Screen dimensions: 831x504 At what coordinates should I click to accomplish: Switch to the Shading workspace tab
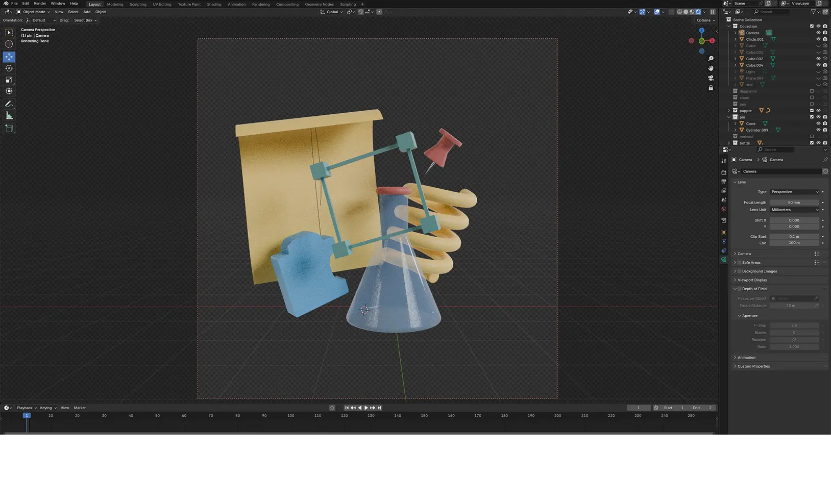click(214, 4)
